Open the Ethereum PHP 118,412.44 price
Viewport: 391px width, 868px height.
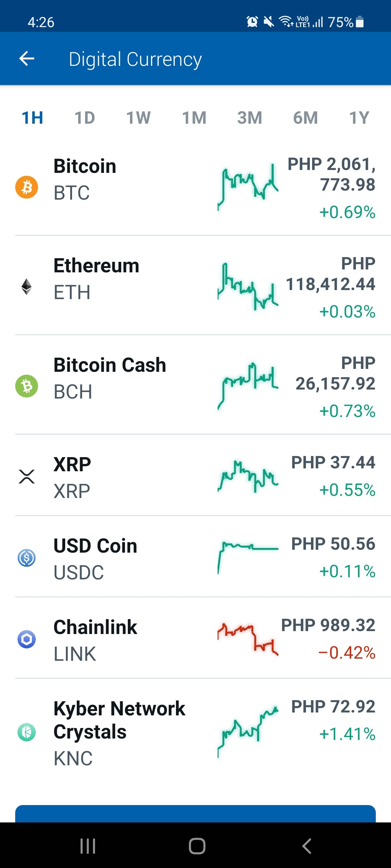point(331,274)
